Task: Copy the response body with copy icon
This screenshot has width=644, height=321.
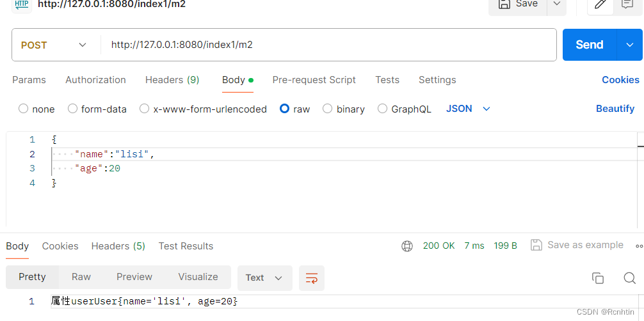Action: (x=598, y=278)
